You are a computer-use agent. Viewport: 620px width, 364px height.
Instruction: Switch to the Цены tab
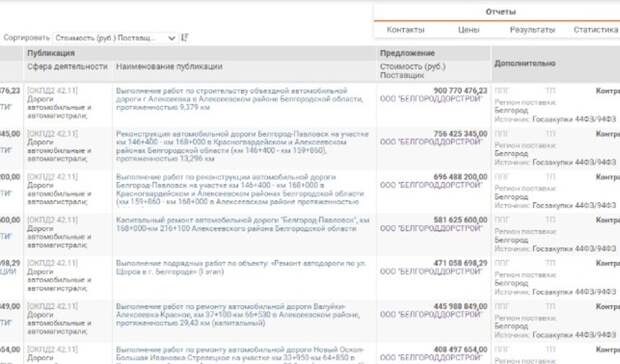(469, 30)
